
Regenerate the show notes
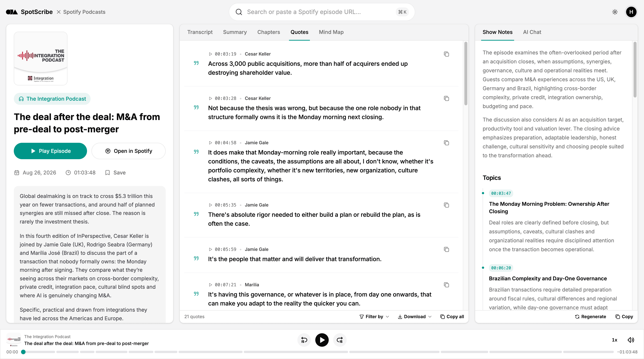[590, 317]
